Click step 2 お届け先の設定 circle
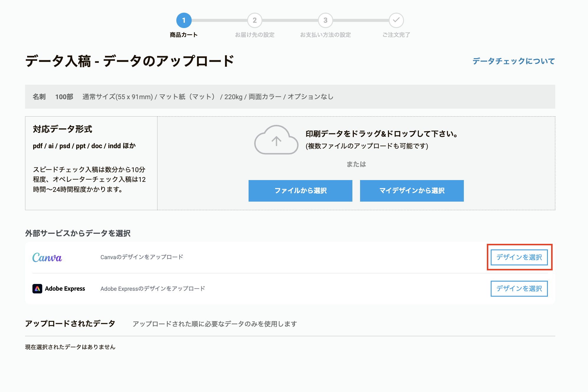 point(254,20)
